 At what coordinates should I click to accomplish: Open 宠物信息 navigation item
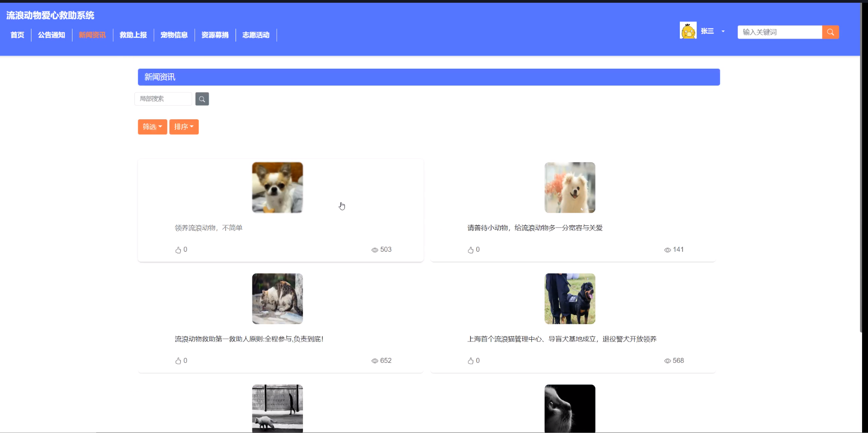tap(174, 35)
